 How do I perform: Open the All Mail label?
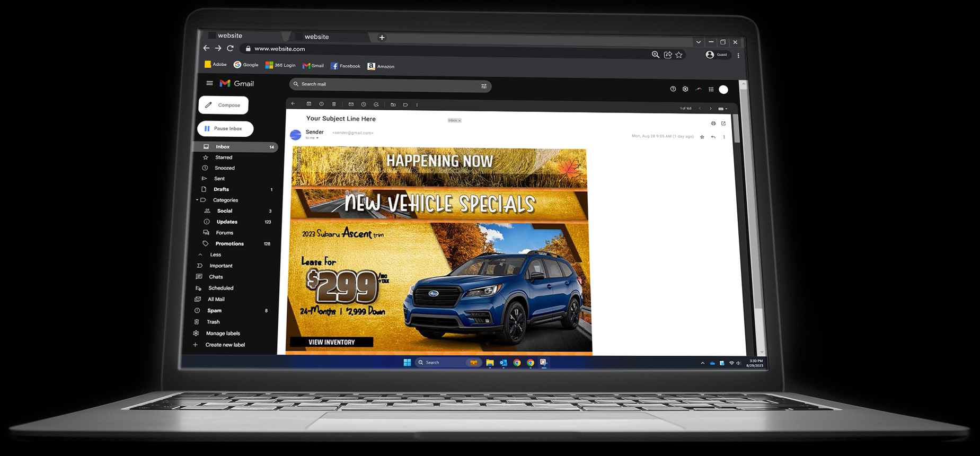(216, 300)
